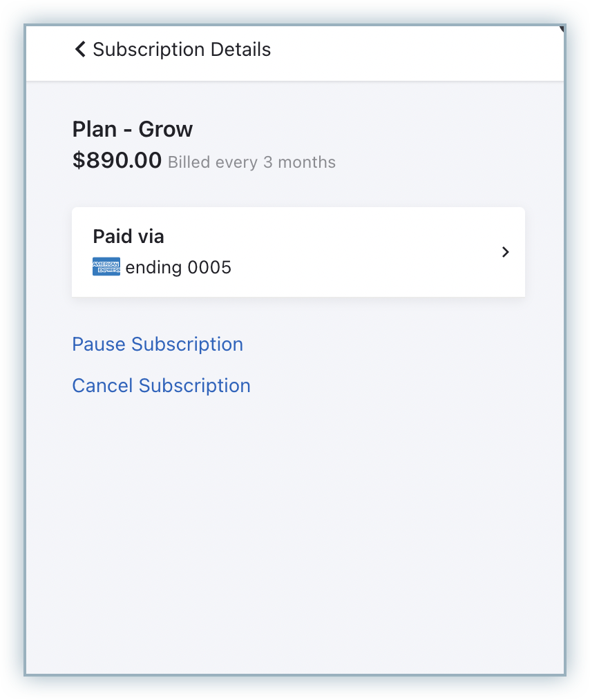Click the word Grow in plan name
The width and height of the screenshot is (590, 700).
click(x=166, y=129)
